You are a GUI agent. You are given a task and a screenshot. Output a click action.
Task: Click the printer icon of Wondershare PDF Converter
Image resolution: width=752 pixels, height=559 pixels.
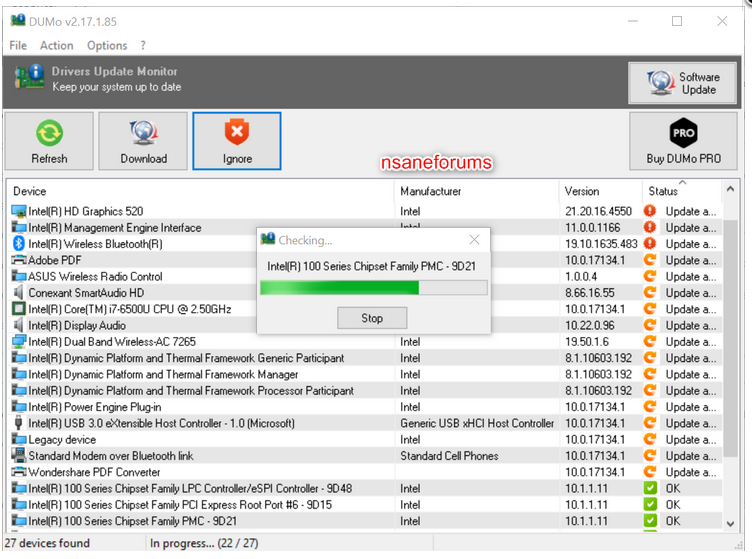coord(19,472)
